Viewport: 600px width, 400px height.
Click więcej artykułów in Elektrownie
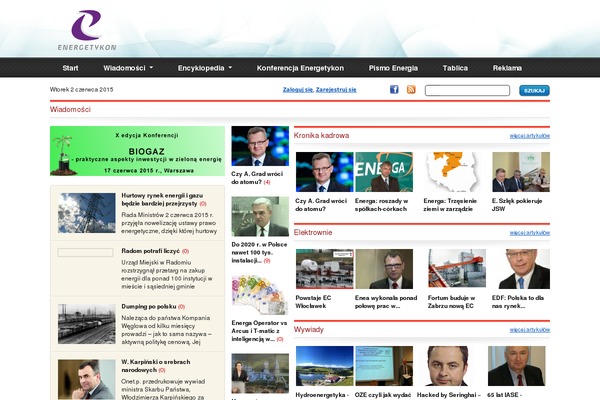530,233
